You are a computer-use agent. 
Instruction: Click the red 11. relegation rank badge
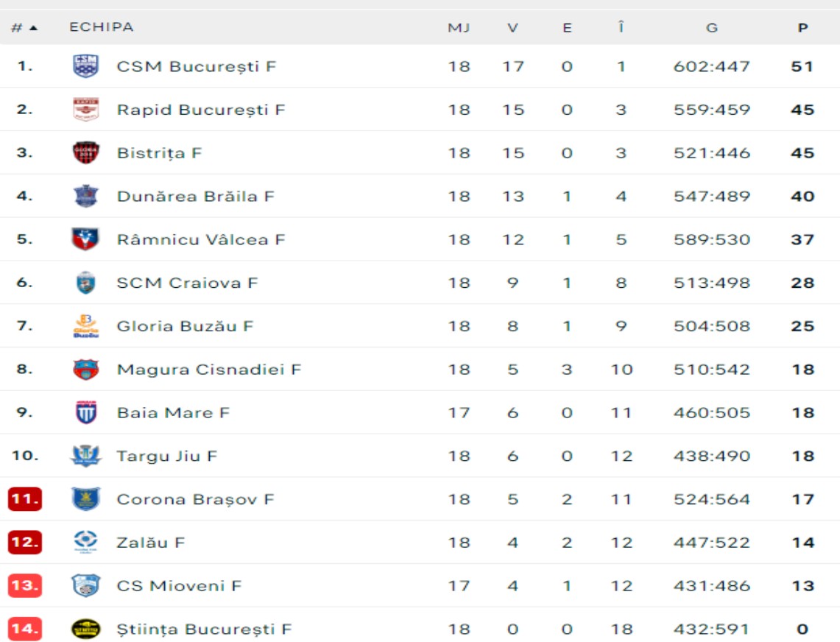point(24,499)
